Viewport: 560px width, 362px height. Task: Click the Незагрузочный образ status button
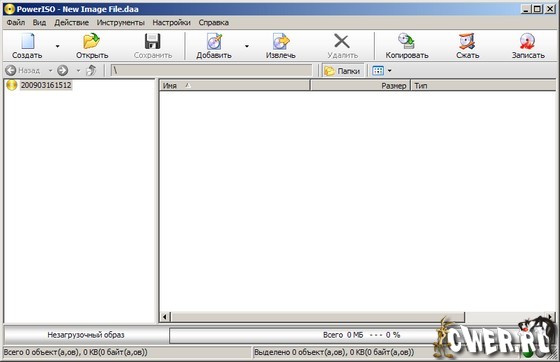(x=86, y=335)
